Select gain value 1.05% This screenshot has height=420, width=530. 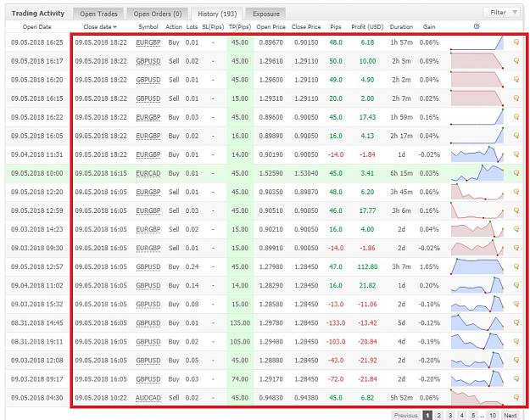(x=429, y=266)
